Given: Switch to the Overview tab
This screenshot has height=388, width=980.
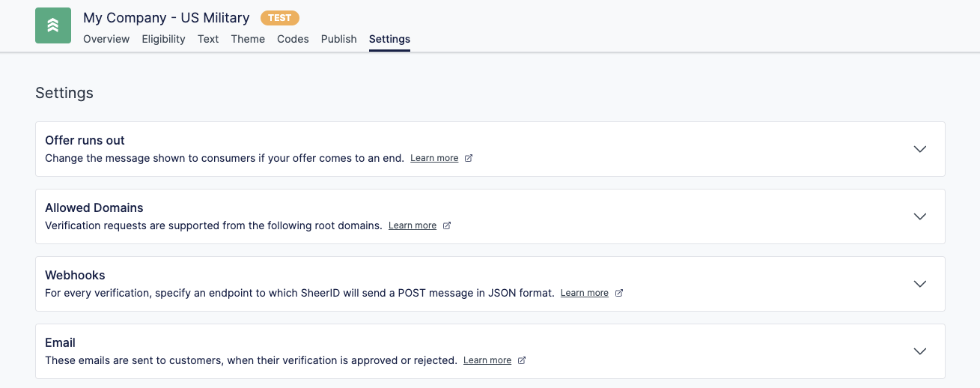Looking at the screenshot, I should pyautogui.click(x=106, y=39).
